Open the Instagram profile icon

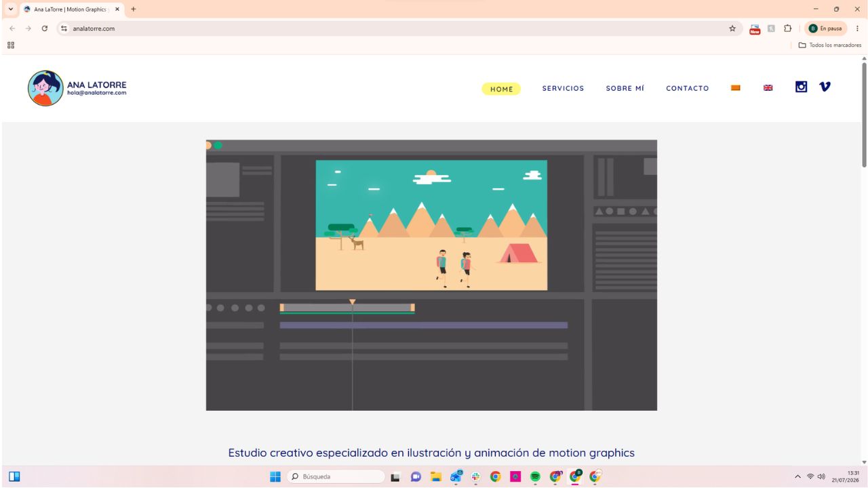(802, 87)
